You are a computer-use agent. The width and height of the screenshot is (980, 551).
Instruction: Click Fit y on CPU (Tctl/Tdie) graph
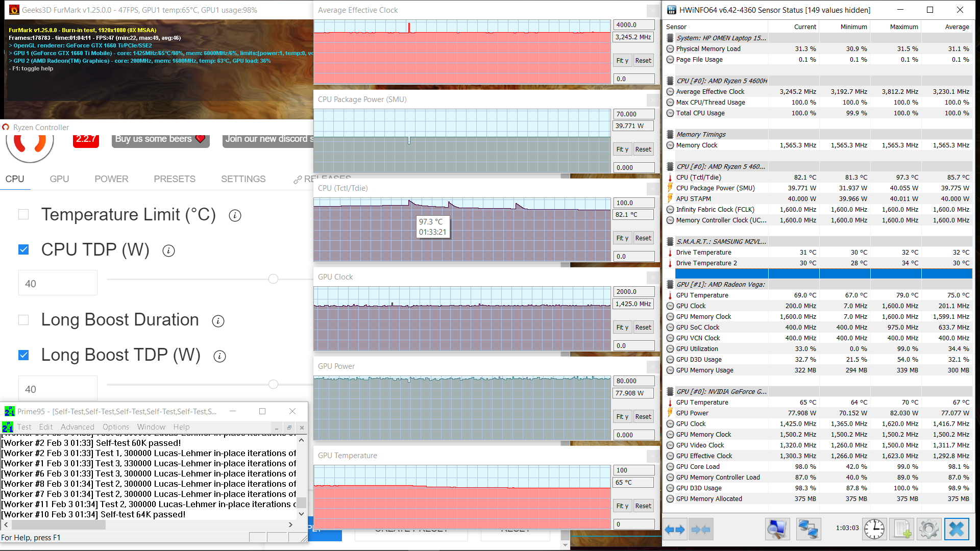[x=622, y=238]
